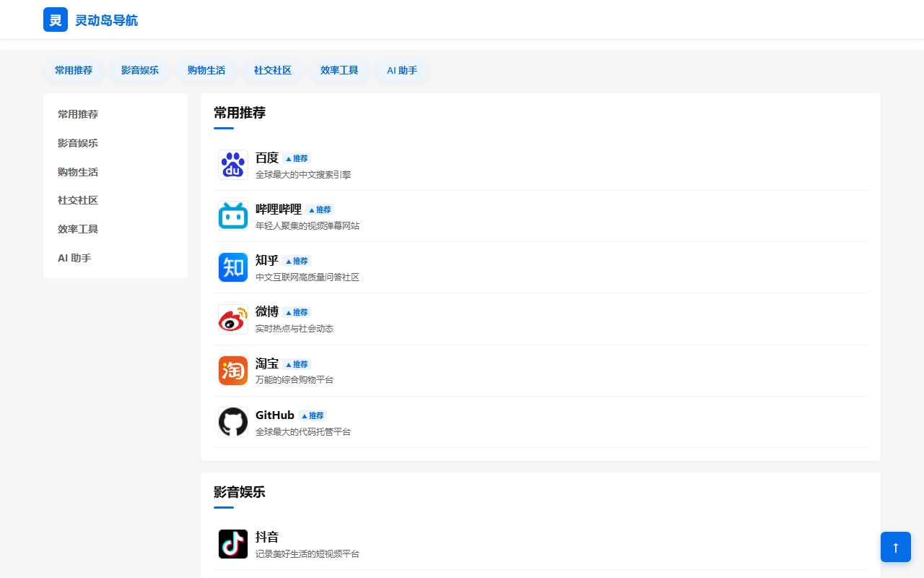Click the 推荐 badge next to 百度
Image resolution: width=924 pixels, height=578 pixels.
(297, 158)
